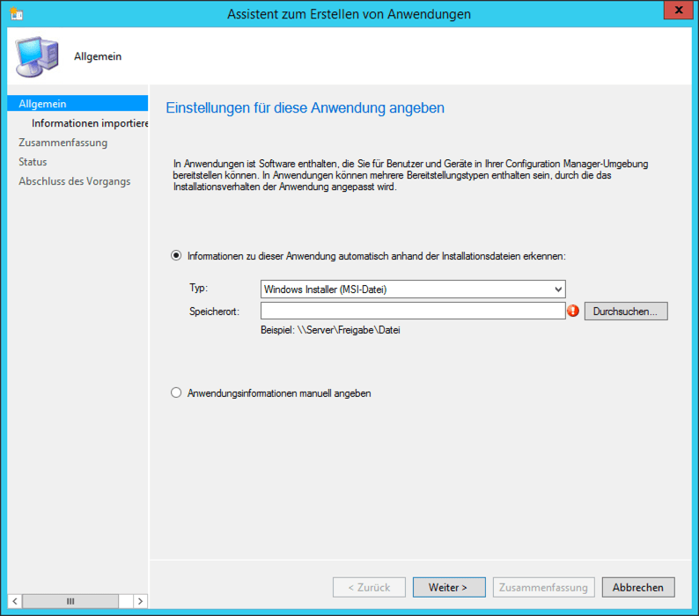Viewport: 699px width, 616px height.
Task: Select the Anwendungsinformationen manuell angeben radio button
Action: point(176,392)
